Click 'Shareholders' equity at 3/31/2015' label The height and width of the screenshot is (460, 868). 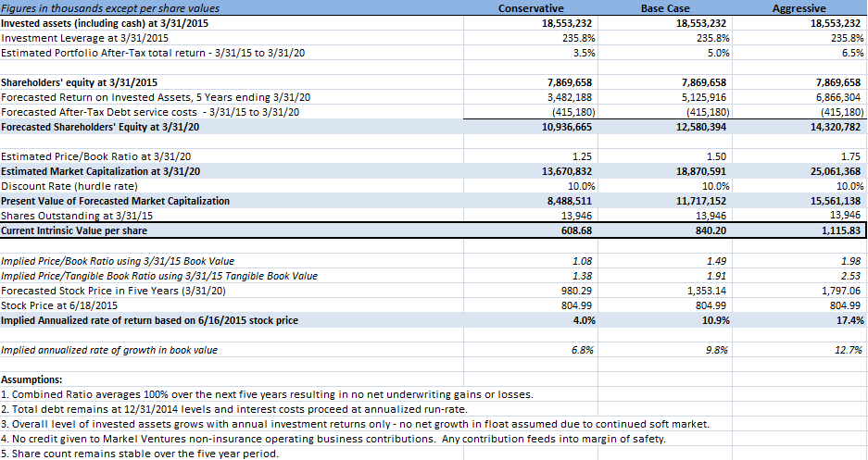point(79,82)
